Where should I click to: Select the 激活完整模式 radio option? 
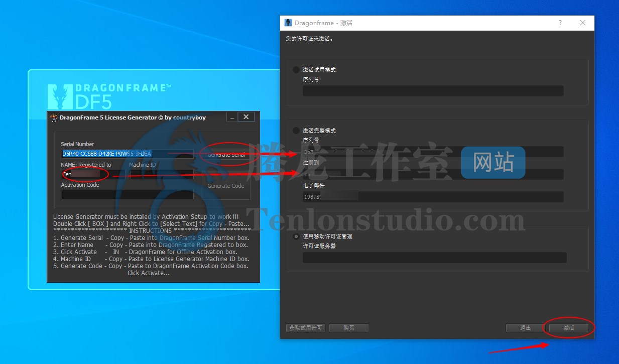pos(296,131)
